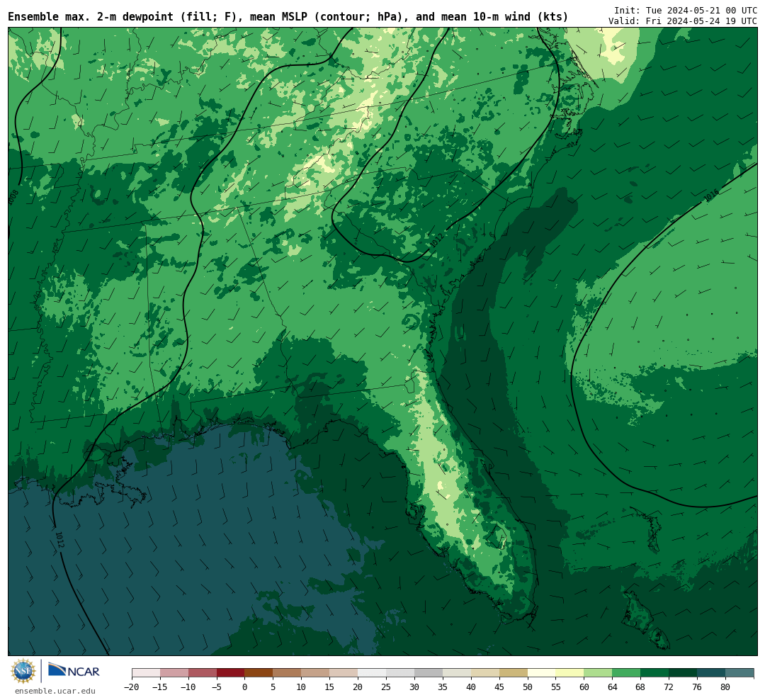
Task: Click the 1016 isobar label
Action: pos(711,196)
